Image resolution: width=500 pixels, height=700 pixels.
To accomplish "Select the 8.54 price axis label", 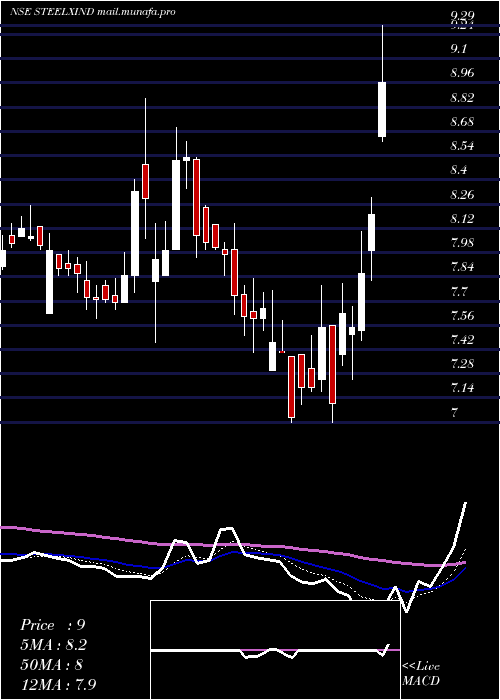I will click(x=462, y=146).
